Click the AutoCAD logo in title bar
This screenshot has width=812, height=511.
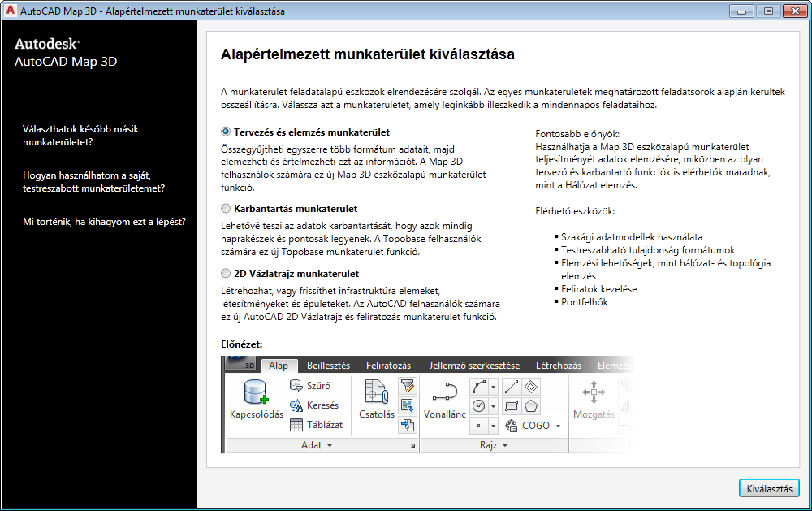[x=10, y=11]
